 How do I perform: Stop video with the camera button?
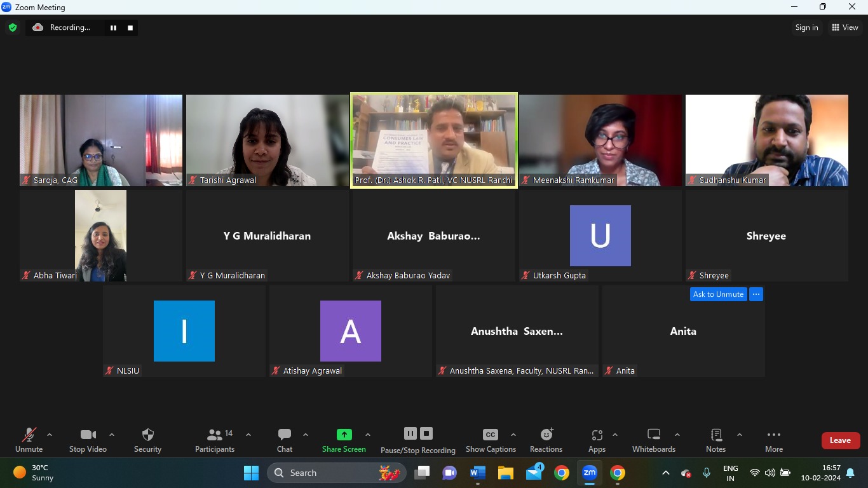pos(88,435)
